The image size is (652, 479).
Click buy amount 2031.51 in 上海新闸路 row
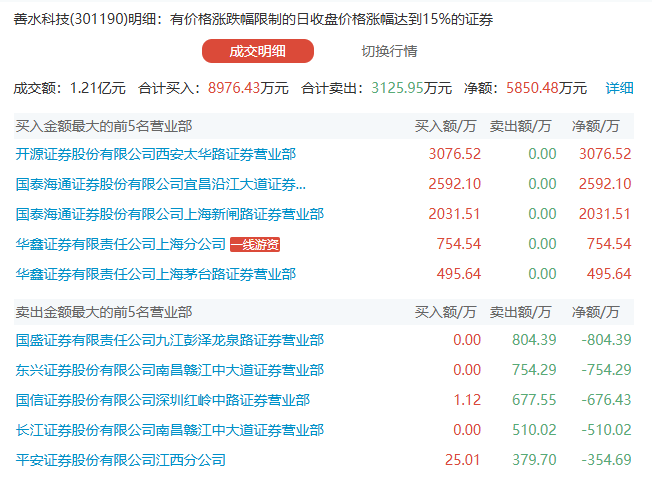(x=454, y=214)
